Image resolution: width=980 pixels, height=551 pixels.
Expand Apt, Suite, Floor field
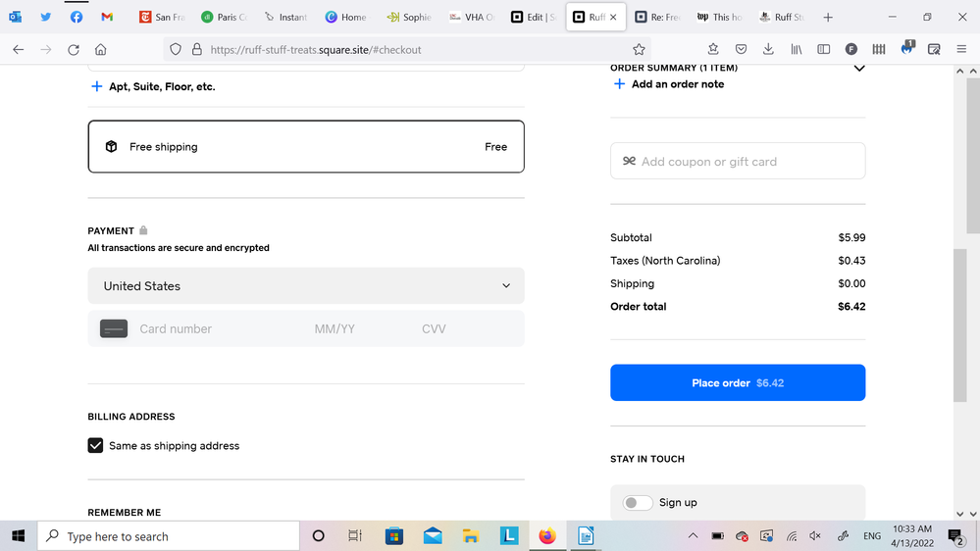tap(152, 87)
